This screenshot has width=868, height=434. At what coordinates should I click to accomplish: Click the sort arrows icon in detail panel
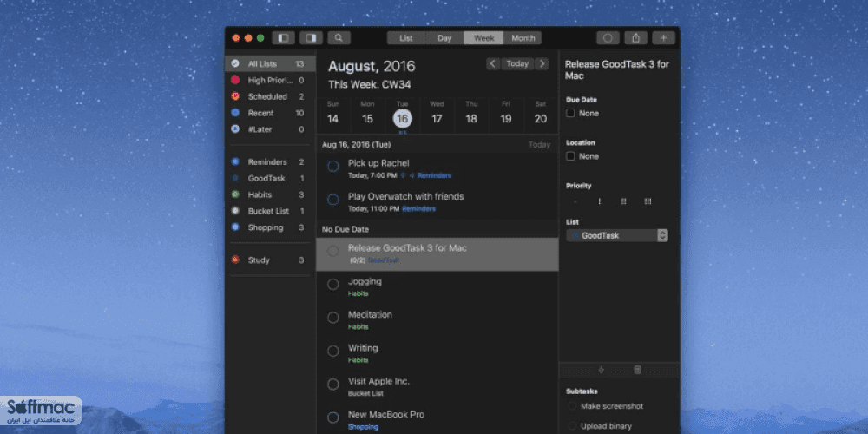[x=602, y=370]
